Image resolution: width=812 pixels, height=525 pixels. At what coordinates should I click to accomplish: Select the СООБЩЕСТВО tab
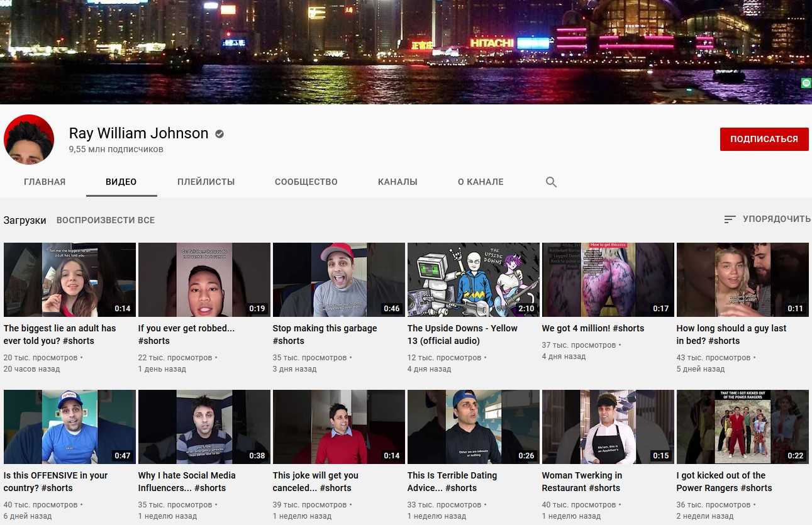tap(306, 182)
